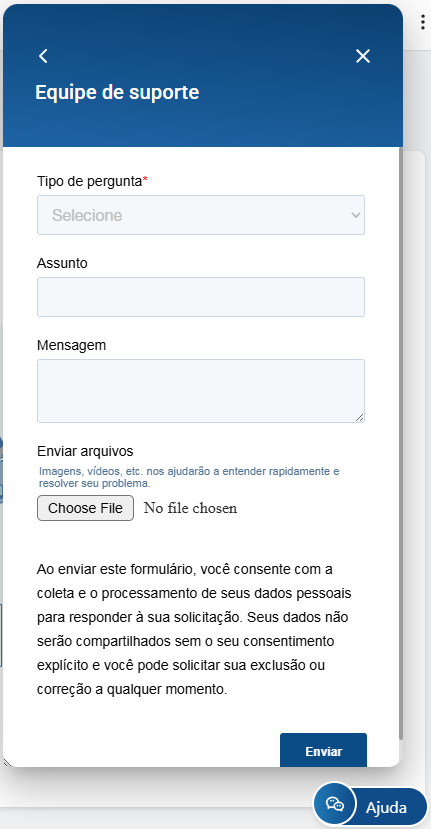Viewport: 431px width, 829px height.
Task: Click the Tipo de pergunta label
Action: (x=93, y=181)
